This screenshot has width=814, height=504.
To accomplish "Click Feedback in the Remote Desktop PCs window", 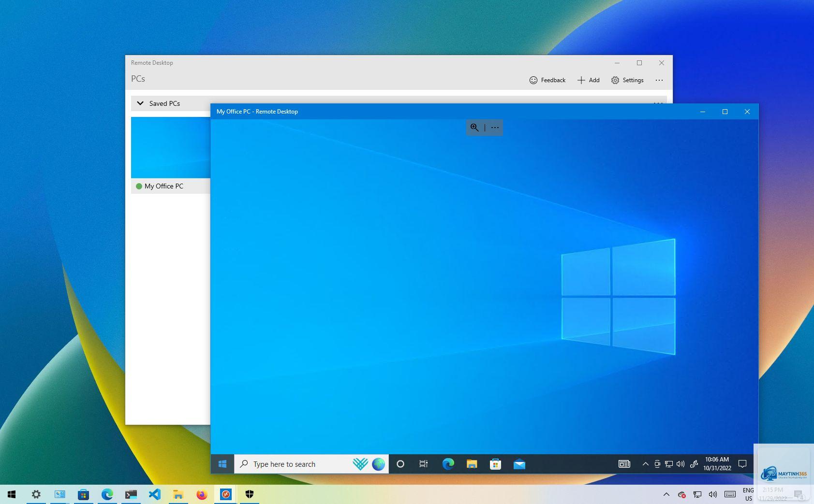I will pos(547,80).
